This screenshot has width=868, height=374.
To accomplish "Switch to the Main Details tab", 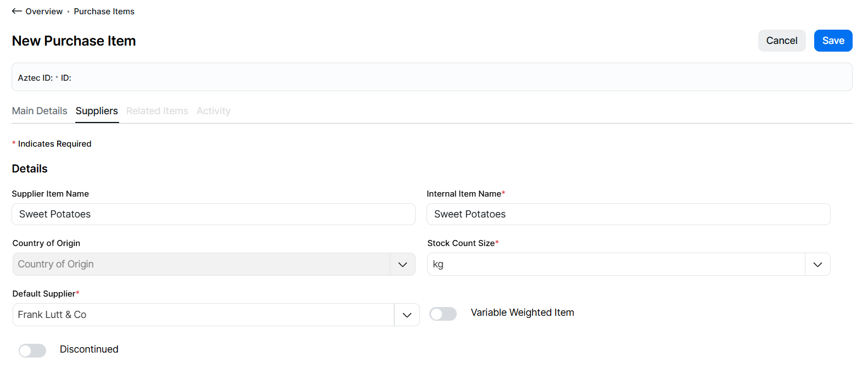I will pyautogui.click(x=40, y=111).
